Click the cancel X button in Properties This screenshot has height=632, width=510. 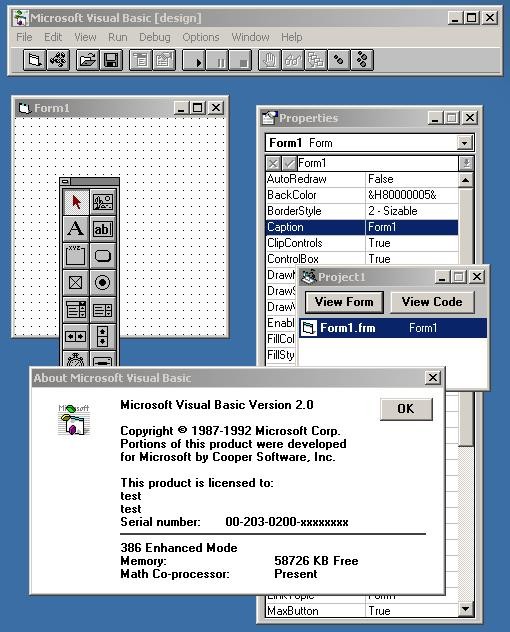click(x=273, y=163)
